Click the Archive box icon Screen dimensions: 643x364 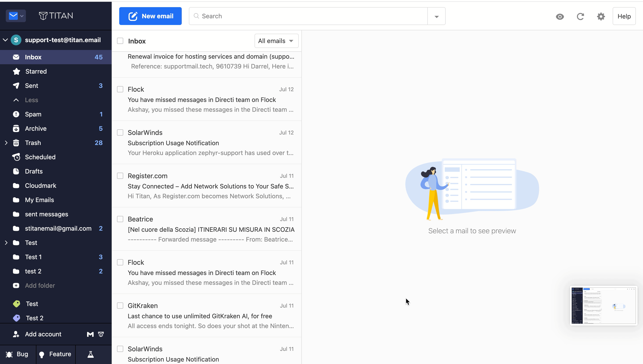pyautogui.click(x=16, y=128)
